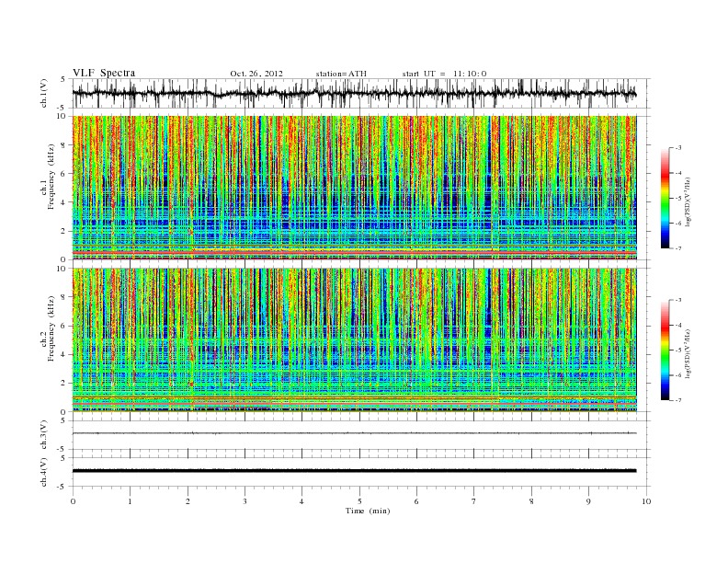
Task: Select the "start UT = 11:10:0" text
Action: 444,74
